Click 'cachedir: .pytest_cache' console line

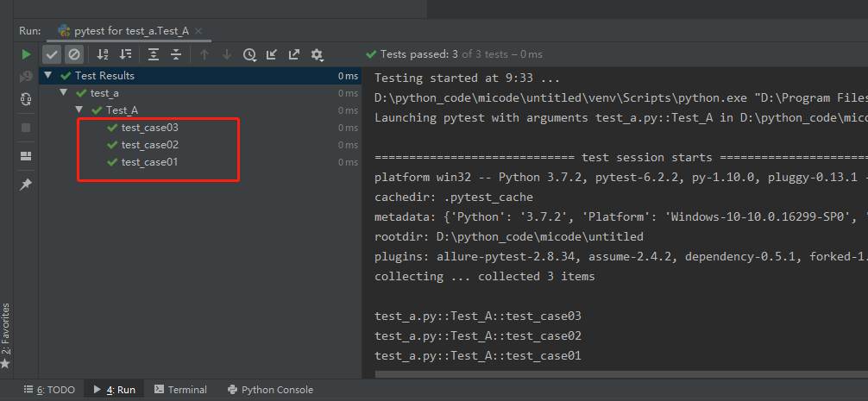453,197
